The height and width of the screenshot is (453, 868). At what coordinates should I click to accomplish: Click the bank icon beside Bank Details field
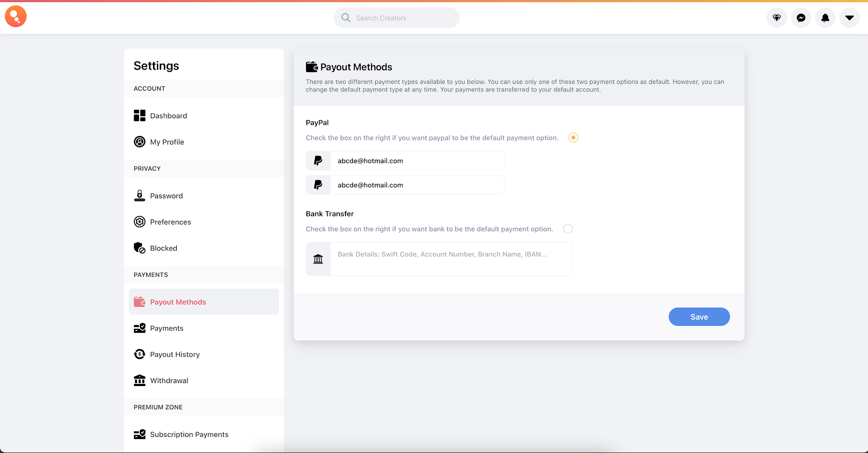coord(317,259)
